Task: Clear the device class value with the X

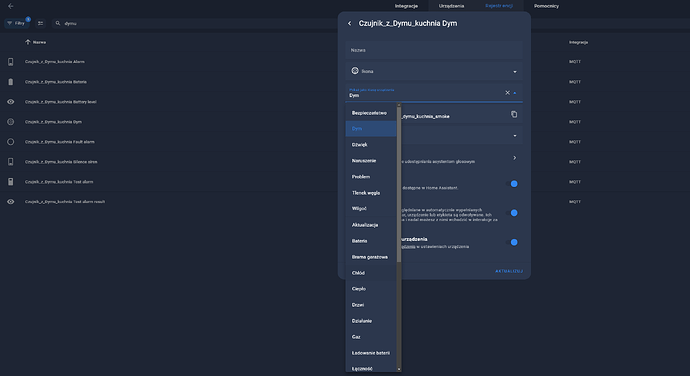Action: pyautogui.click(x=507, y=93)
